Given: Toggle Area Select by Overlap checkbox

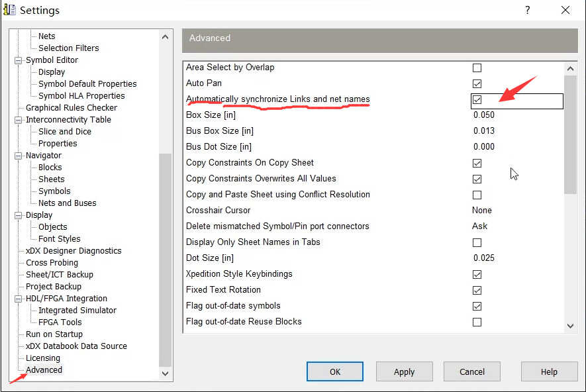Looking at the screenshot, I should pyautogui.click(x=477, y=68).
